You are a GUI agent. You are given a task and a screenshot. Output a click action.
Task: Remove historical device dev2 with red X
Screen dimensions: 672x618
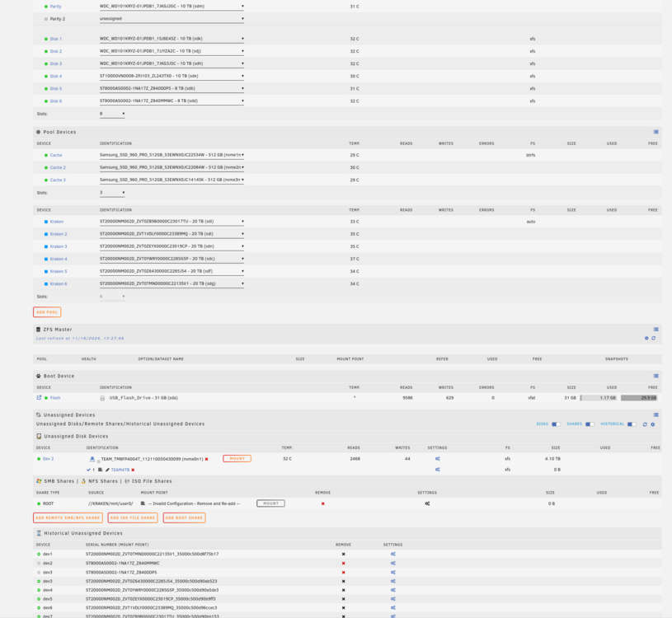coord(343,563)
